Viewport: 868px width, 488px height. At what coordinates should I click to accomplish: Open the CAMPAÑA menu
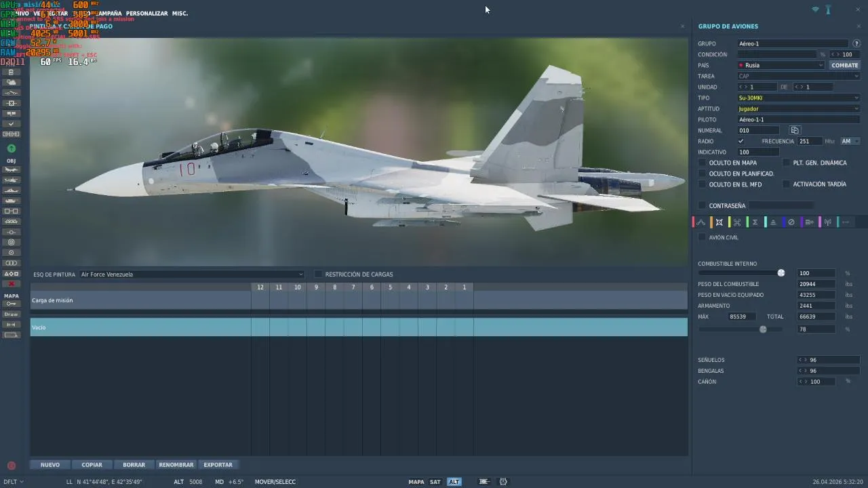pyautogui.click(x=109, y=14)
